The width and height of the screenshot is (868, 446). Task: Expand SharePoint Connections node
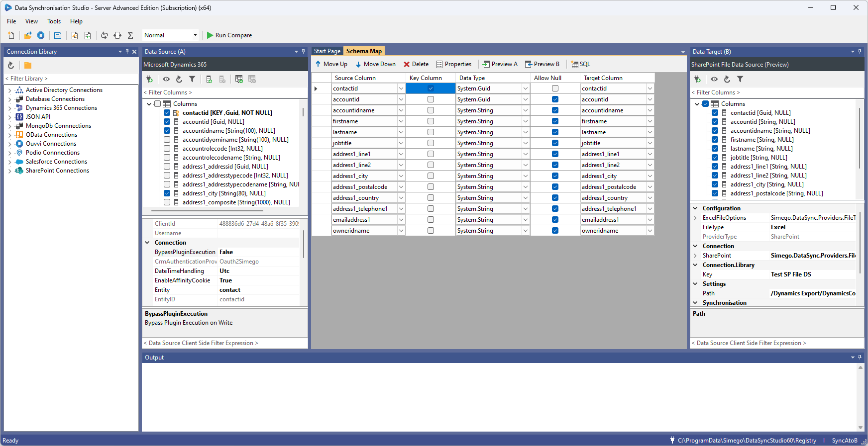tap(9, 171)
